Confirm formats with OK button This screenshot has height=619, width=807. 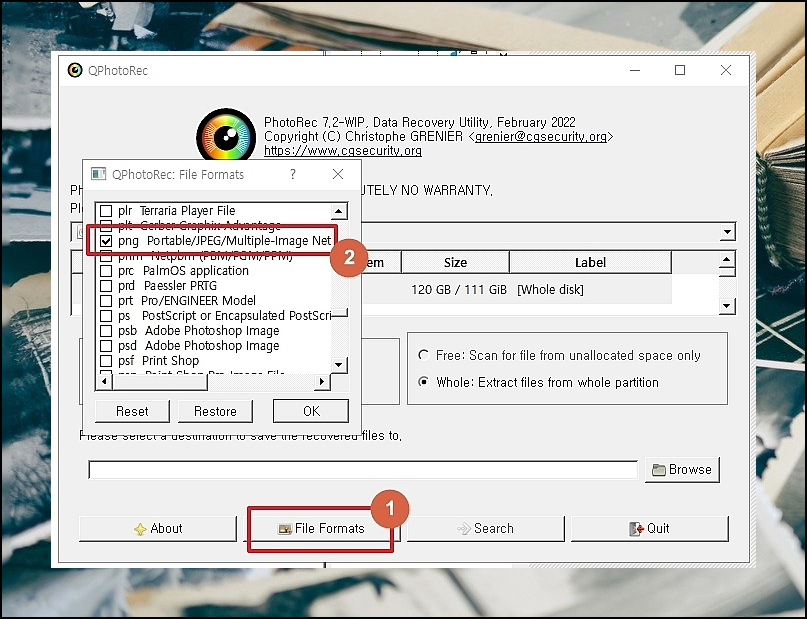point(311,411)
